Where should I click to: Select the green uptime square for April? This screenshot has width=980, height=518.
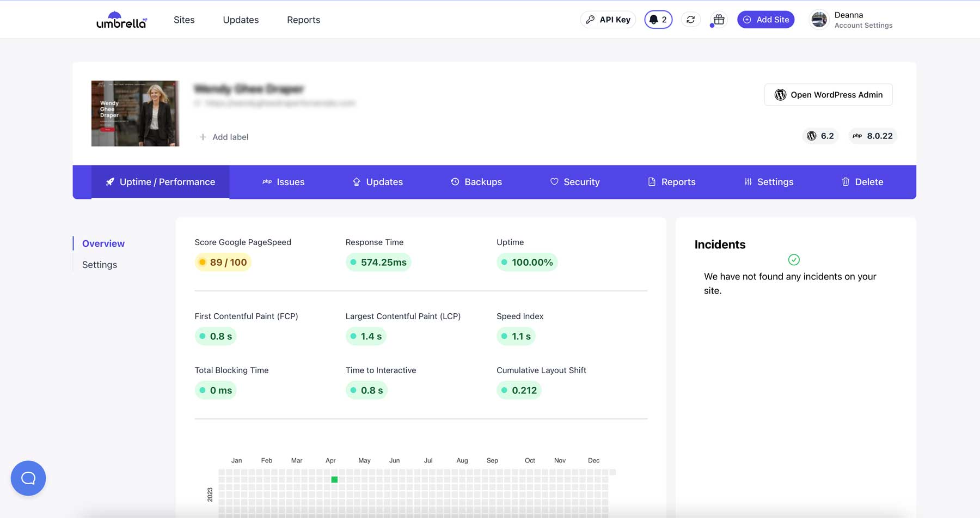coord(334,479)
